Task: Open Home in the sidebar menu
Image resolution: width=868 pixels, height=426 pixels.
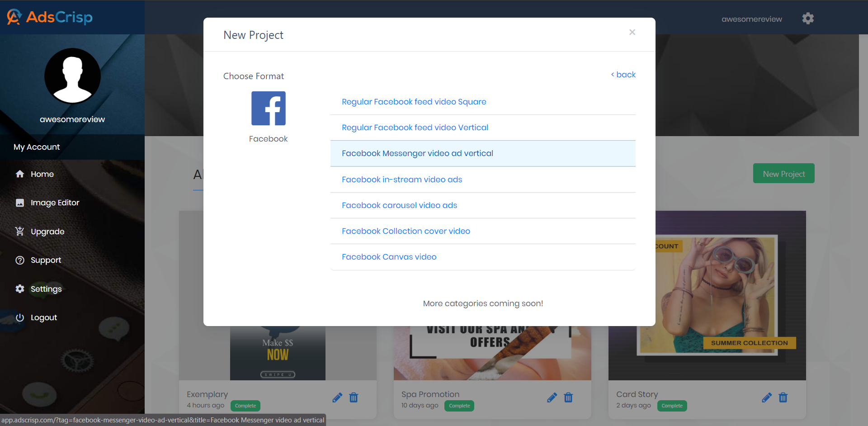Action: pos(42,174)
